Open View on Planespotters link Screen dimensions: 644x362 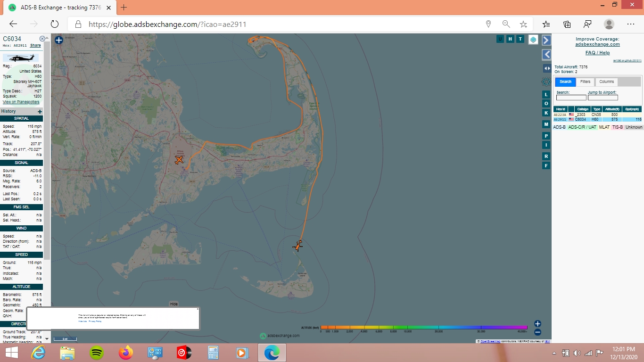click(x=21, y=102)
